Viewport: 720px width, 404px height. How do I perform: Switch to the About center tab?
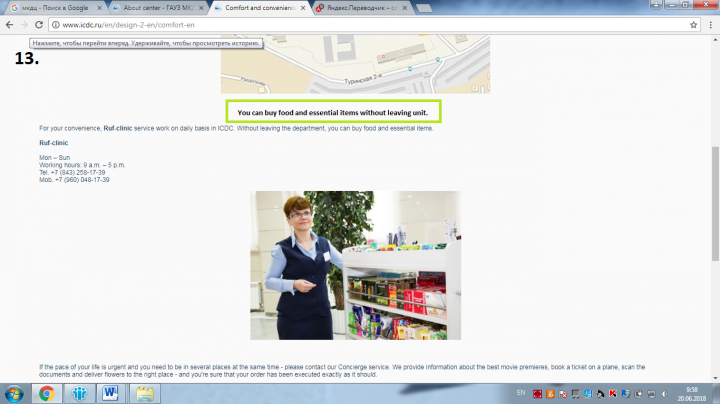click(x=158, y=8)
